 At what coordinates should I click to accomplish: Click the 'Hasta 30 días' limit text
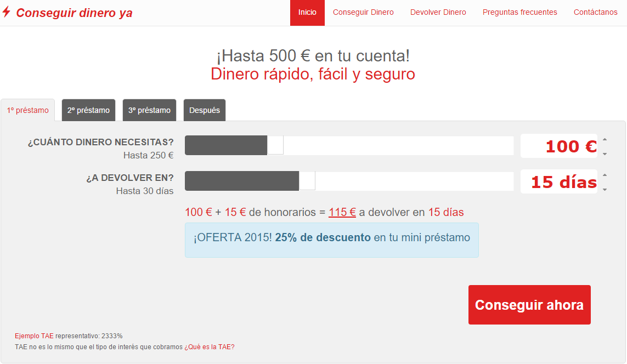[x=145, y=191]
